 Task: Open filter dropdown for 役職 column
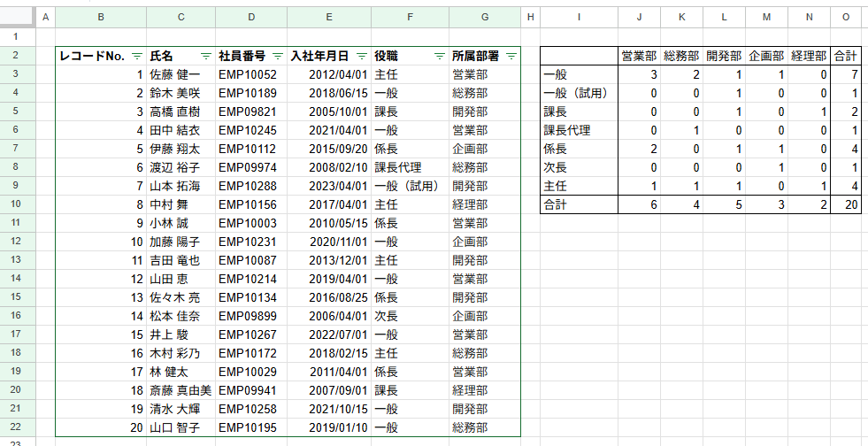point(440,56)
